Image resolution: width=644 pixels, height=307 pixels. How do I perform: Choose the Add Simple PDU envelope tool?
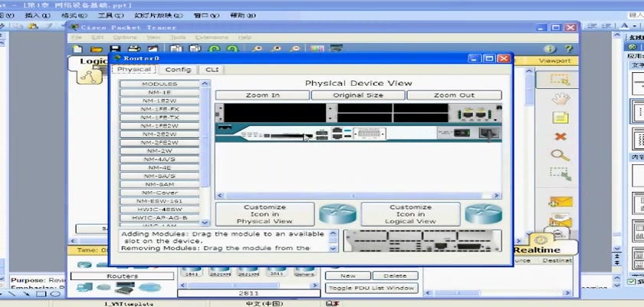(560, 202)
